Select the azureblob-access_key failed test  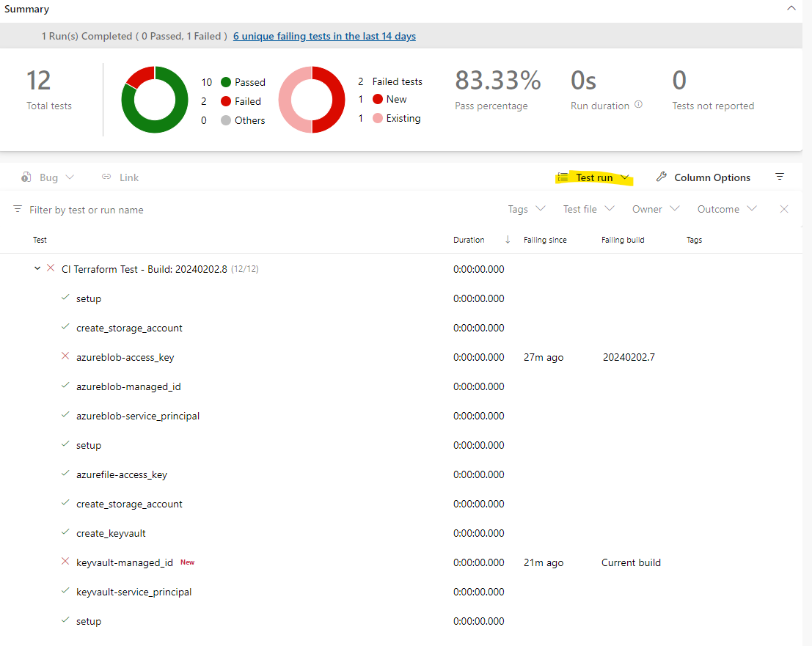click(x=125, y=357)
